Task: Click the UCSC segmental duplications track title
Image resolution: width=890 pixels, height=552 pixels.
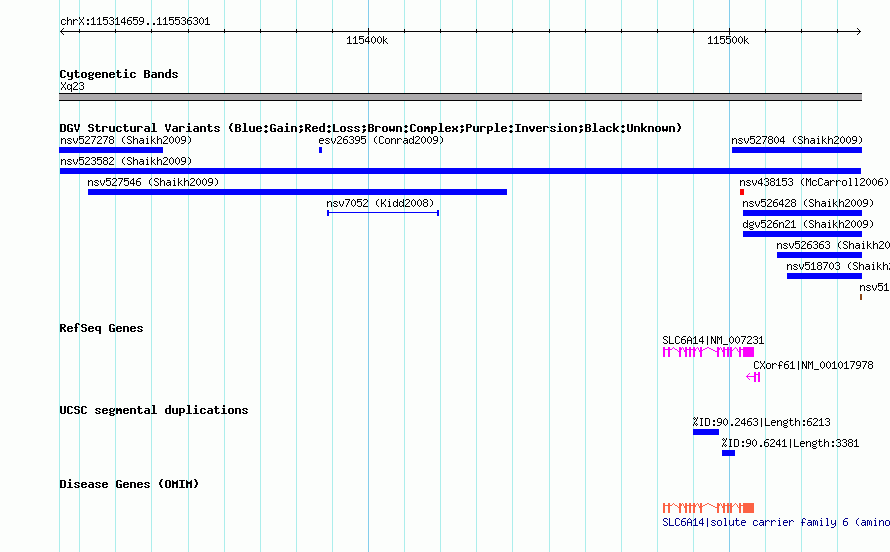Action: (154, 410)
